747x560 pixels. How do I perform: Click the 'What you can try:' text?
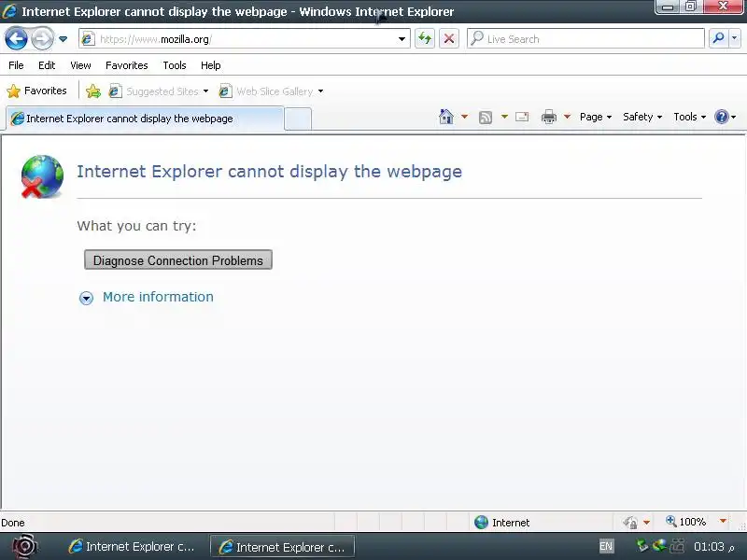click(x=136, y=226)
